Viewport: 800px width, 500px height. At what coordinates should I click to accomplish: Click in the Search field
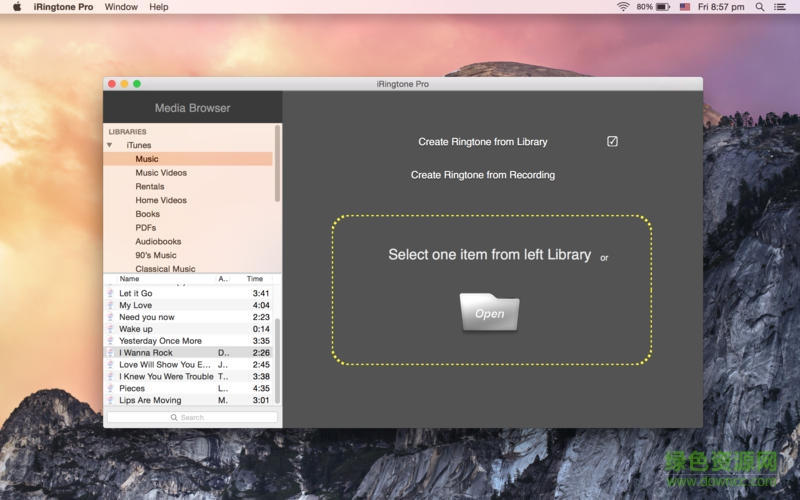pos(192,417)
